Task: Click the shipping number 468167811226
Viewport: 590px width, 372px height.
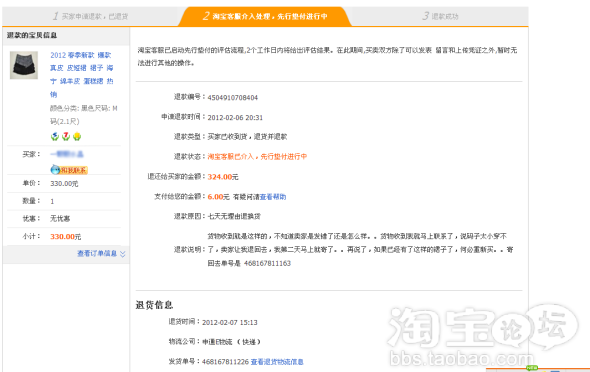Action: coord(225,362)
